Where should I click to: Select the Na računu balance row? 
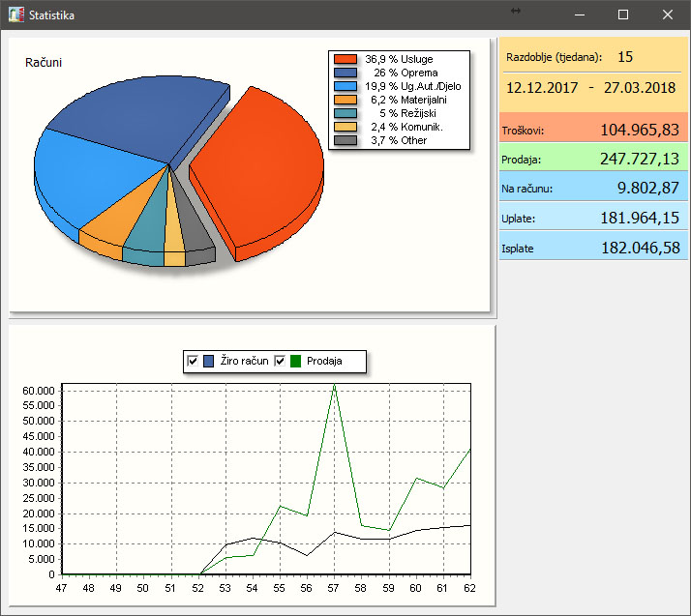[x=592, y=189]
